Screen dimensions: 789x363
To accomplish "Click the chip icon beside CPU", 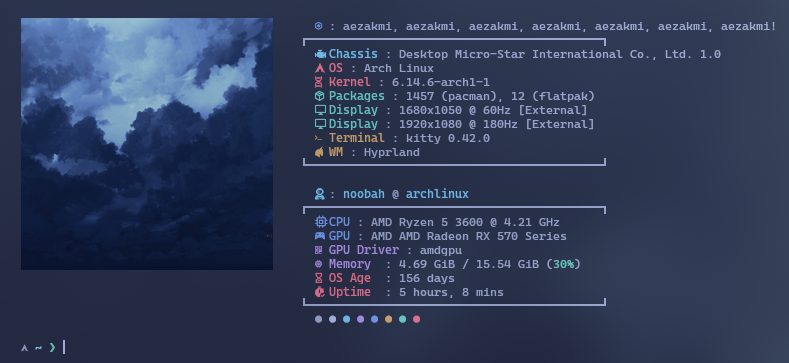I will point(321,222).
